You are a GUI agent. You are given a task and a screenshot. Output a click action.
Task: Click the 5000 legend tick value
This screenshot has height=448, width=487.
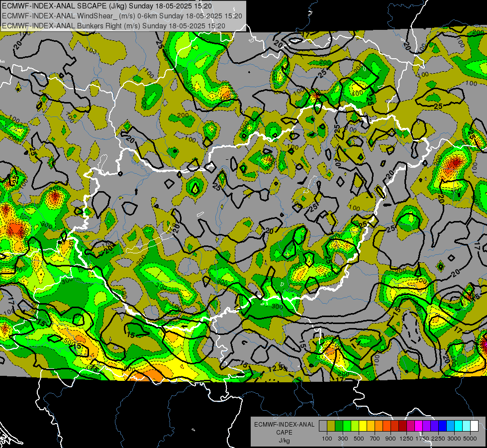pos(470,439)
